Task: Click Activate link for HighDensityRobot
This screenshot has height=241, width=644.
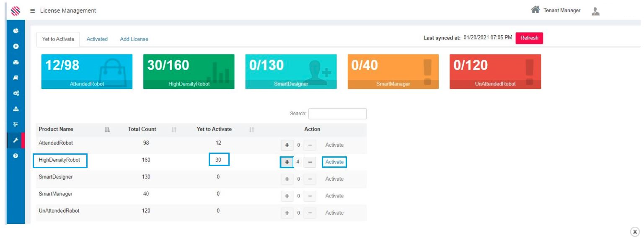Action: (x=334, y=162)
